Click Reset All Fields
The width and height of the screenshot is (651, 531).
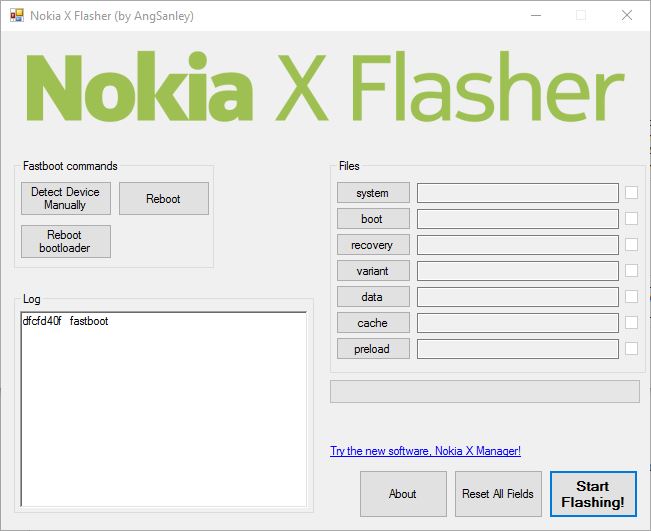coord(498,494)
